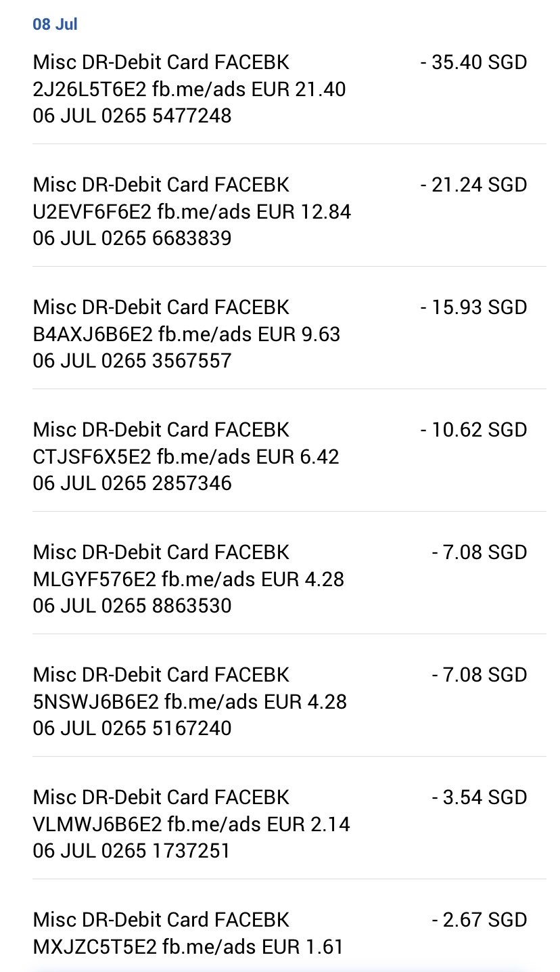
Task: Tap the - 10.62 SGD amount
Action: coord(473,430)
